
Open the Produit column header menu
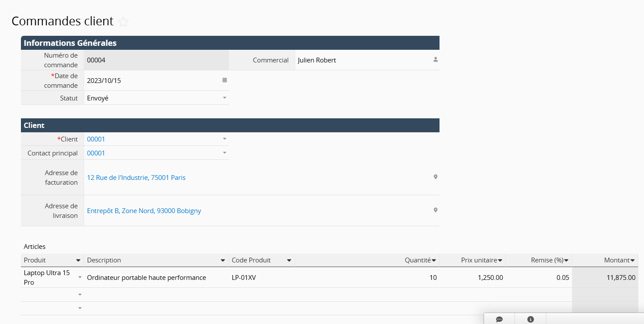coord(78,260)
